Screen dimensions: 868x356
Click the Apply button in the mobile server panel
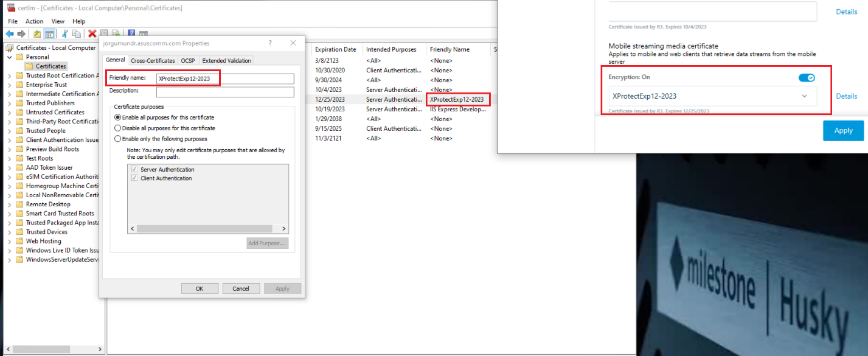(x=843, y=130)
